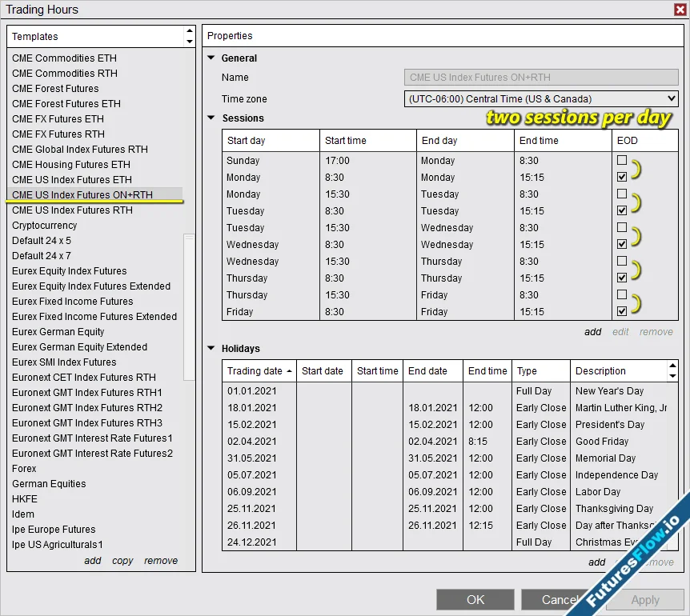This screenshot has width=690, height=616.
Task: Select CME Commodities RTH template
Action: point(65,73)
